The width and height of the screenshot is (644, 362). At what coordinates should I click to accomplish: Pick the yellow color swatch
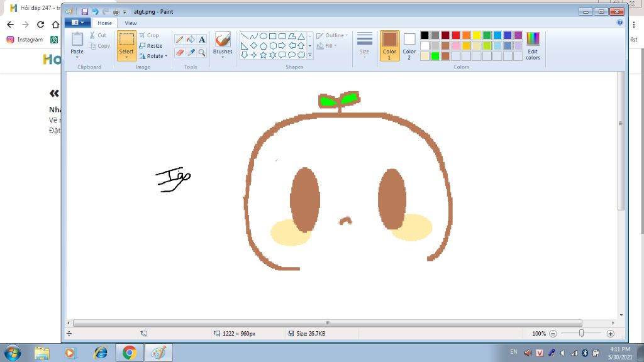pyautogui.click(x=477, y=35)
